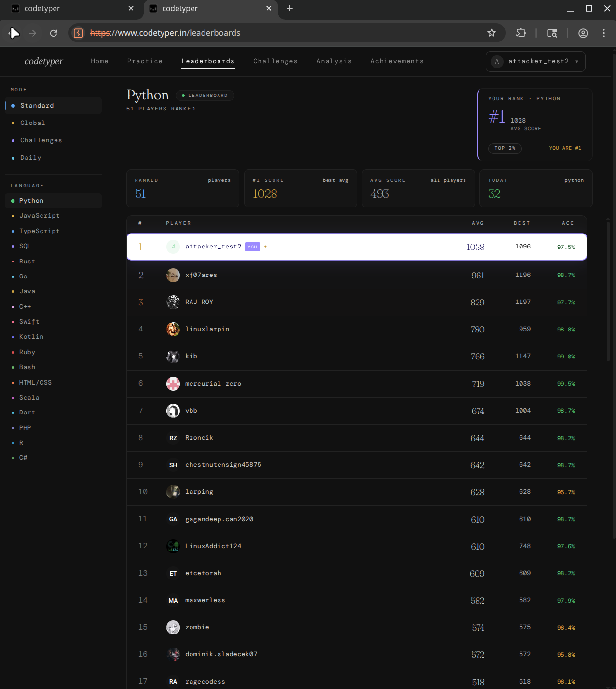
Task: Click RAJ_ROY's avatar
Action: [173, 302]
